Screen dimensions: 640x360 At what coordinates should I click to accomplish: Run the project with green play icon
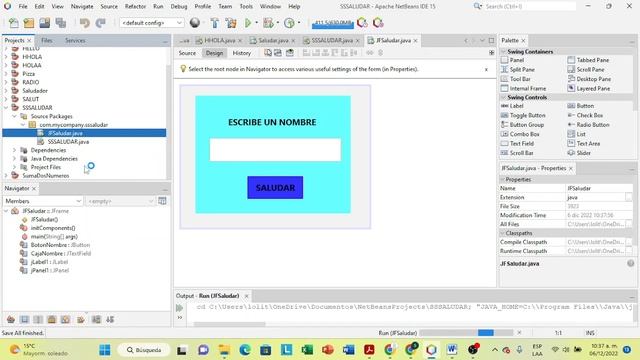click(x=248, y=23)
